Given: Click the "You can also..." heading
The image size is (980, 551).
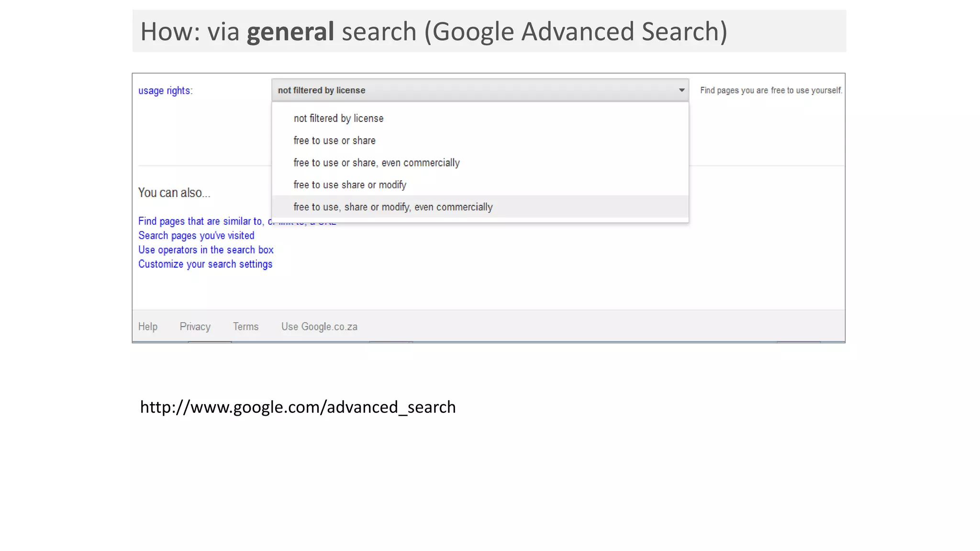Looking at the screenshot, I should pos(174,193).
